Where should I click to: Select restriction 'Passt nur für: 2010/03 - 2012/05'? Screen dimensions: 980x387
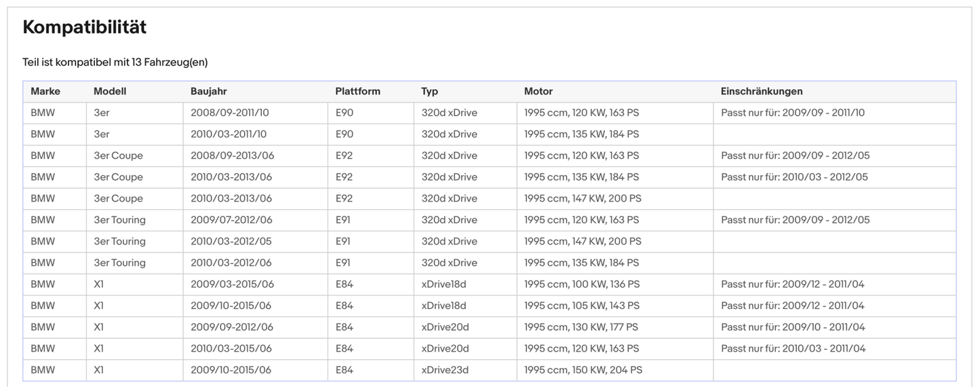[795, 177]
